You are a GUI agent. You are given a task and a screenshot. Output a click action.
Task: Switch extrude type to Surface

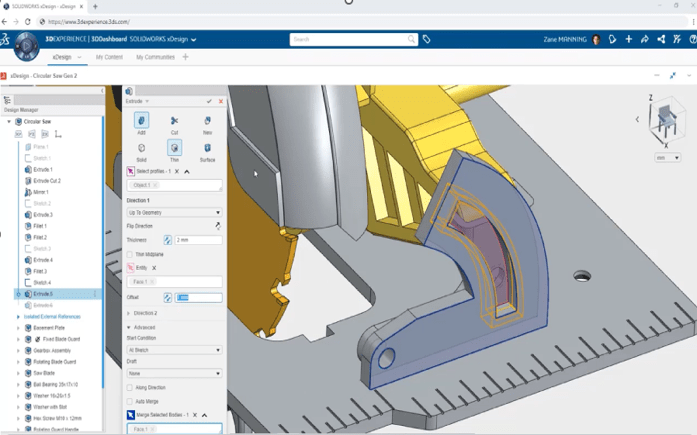(x=207, y=149)
